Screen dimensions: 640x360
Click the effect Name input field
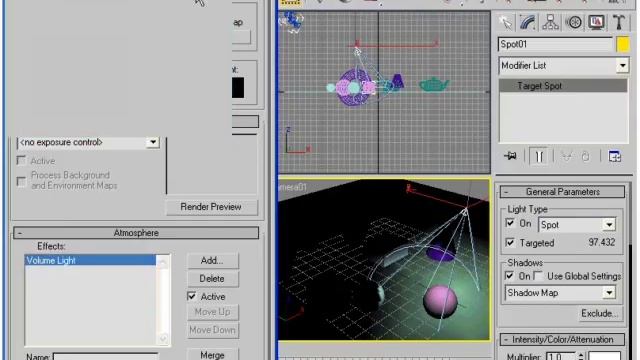tap(105, 357)
